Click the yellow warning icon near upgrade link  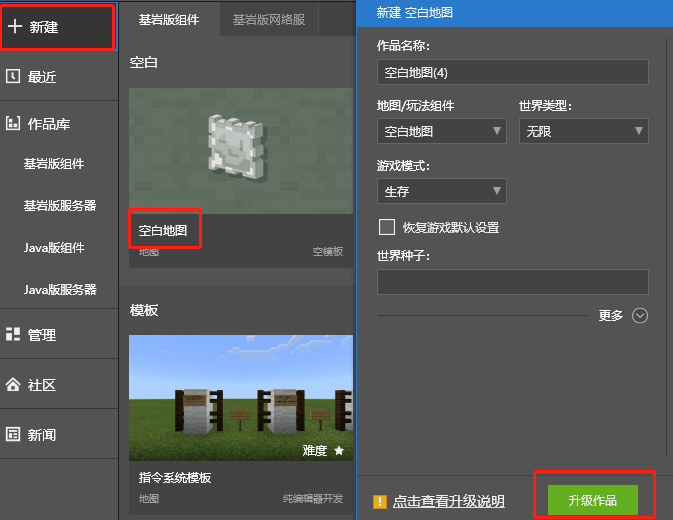(x=380, y=501)
